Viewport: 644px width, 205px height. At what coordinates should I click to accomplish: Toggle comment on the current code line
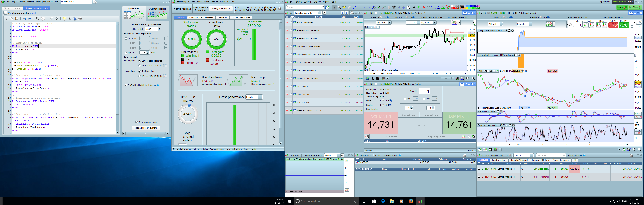43,19
